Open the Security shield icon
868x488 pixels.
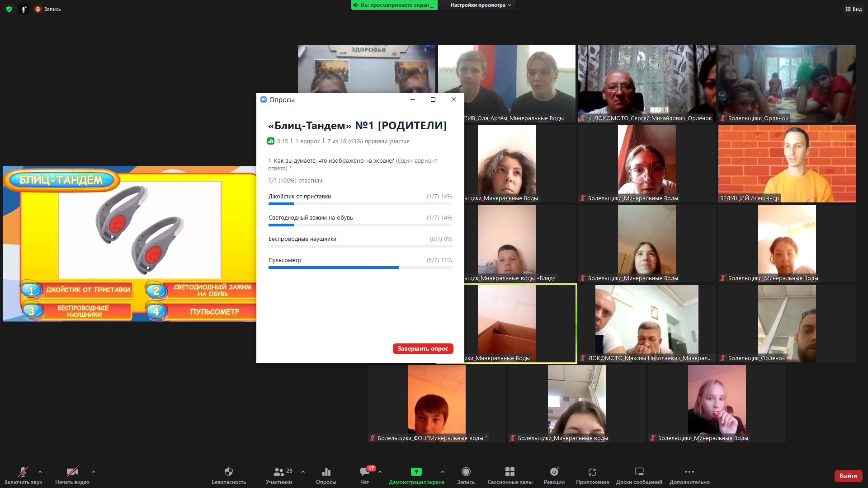(x=228, y=472)
